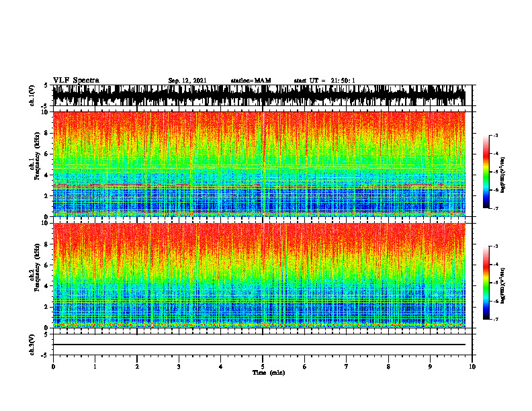Image resolution: width=532 pixels, height=411 pixels.
Task: Click tick "10" on the time axis
Action: tap(472, 367)
